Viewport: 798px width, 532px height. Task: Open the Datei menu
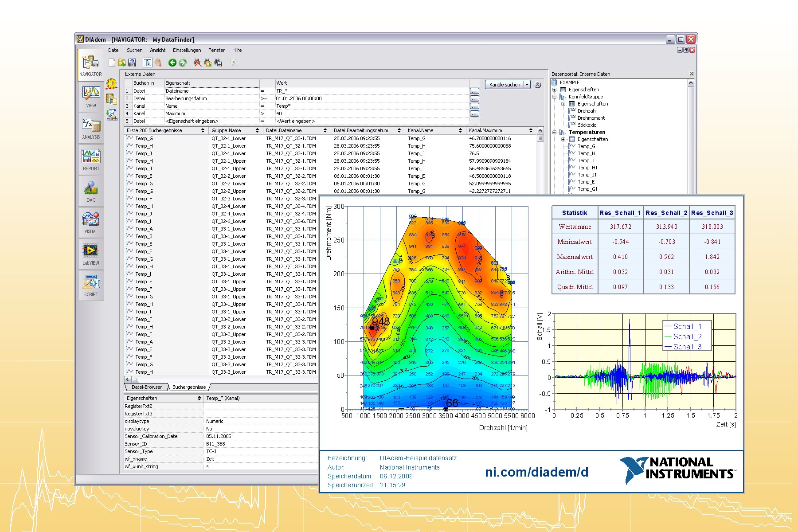[114, 50]
